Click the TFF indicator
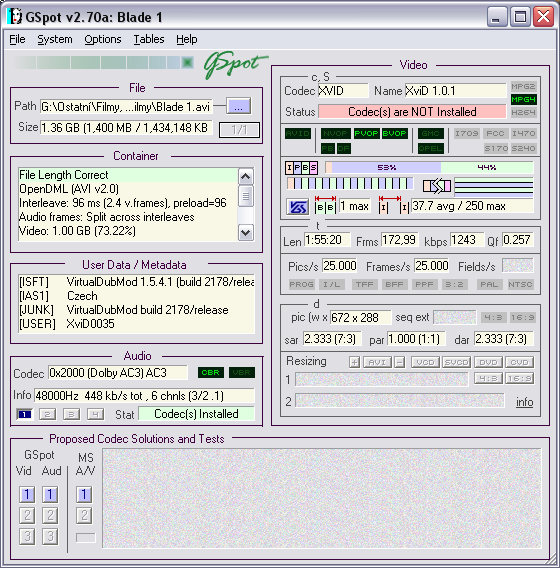Image resolution: width=560 pixels, height=568 pixels. tap(364, 284)
